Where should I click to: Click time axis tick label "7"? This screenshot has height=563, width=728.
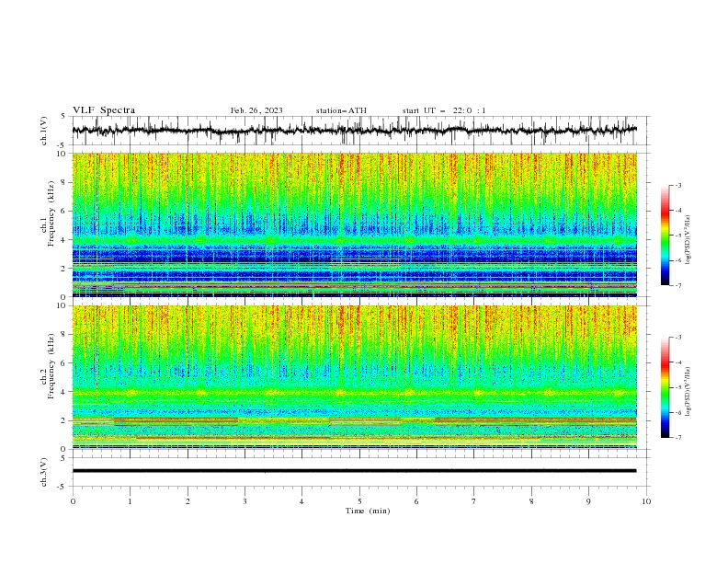pos(473,501)
